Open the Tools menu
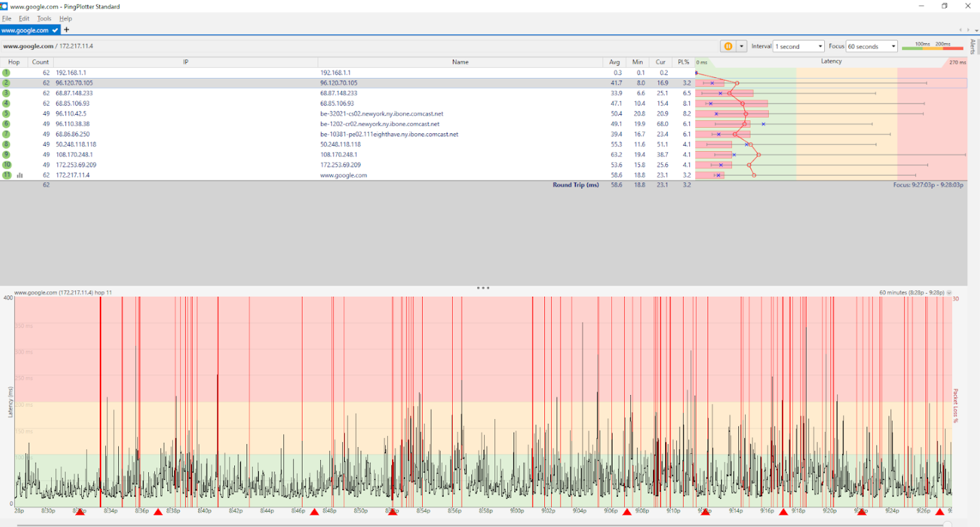This screenshot has height=527, width=980. coord(44,18)
